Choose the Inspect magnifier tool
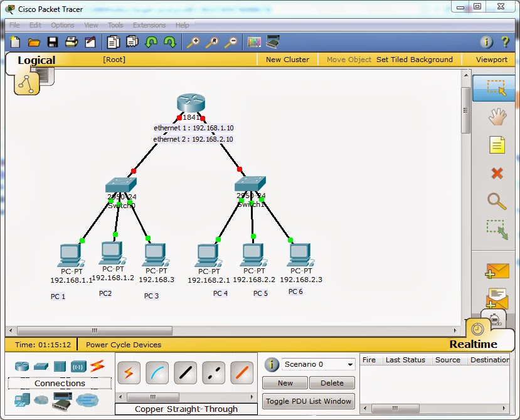 click(x=497, y=202)
